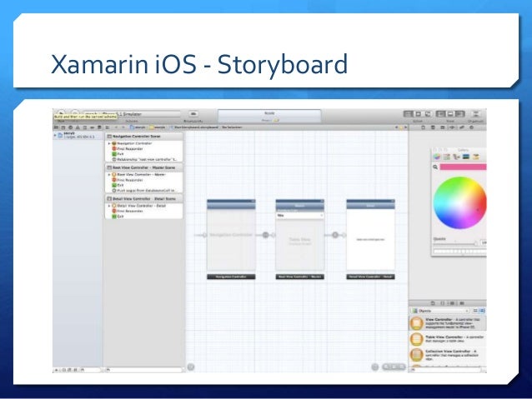Click the MainStoryboard.storyboard jump bar segment
532x399 pixels.
click(194, 127)
